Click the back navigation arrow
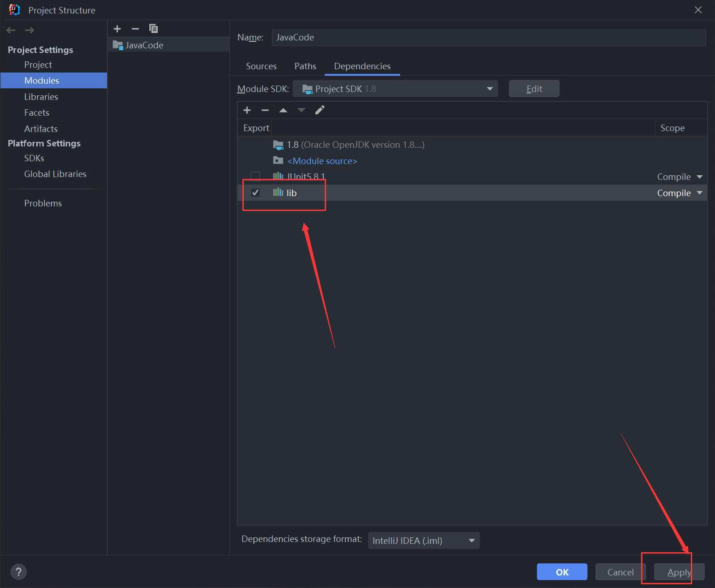 11,30
